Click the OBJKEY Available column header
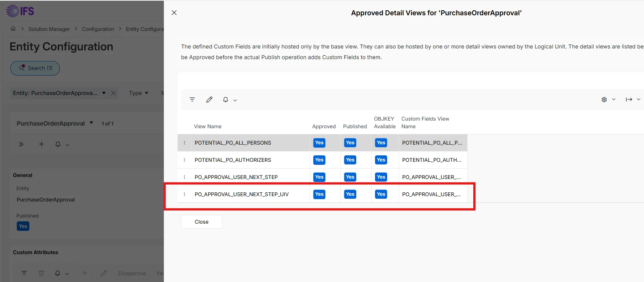The height and width of the screenshot is (282, 644). click(x=385, y=122)
